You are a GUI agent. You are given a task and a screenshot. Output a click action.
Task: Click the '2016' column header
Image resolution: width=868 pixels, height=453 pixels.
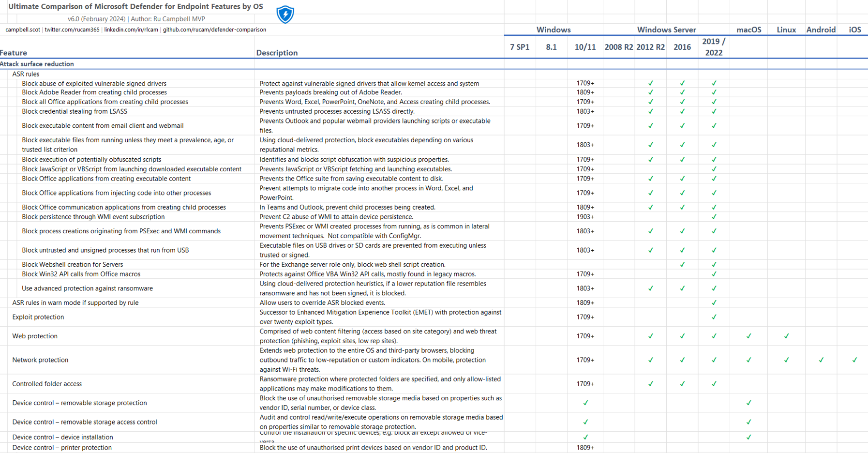point(682,47)
